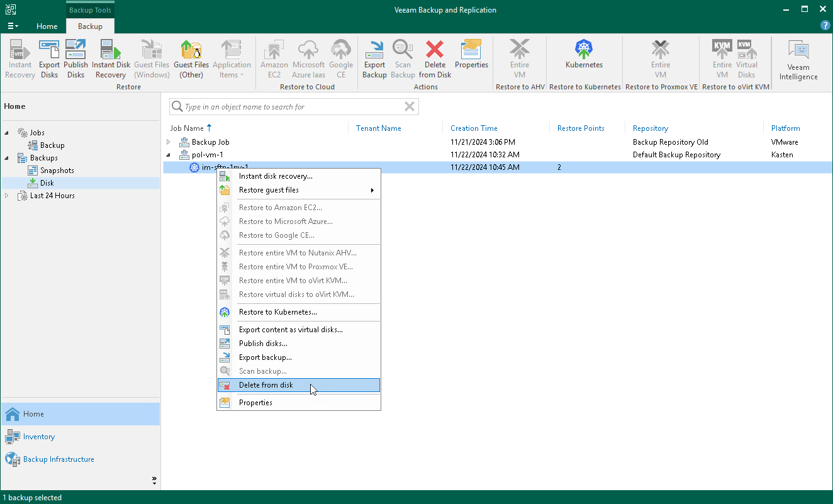833x504 pixels.
Task: Sort by Restore Points column
Action: pos(581,128)
